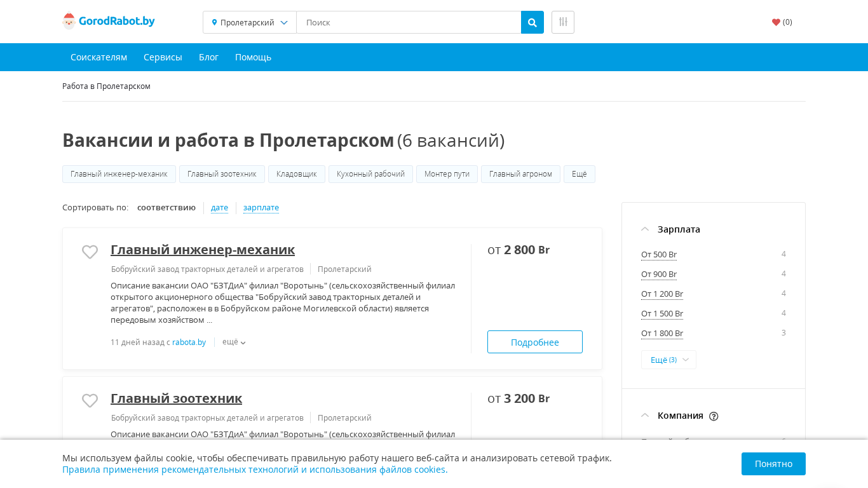Filter salary От 1 200 Br
This screenshot has height=488, width=868.
coord(662,294)
